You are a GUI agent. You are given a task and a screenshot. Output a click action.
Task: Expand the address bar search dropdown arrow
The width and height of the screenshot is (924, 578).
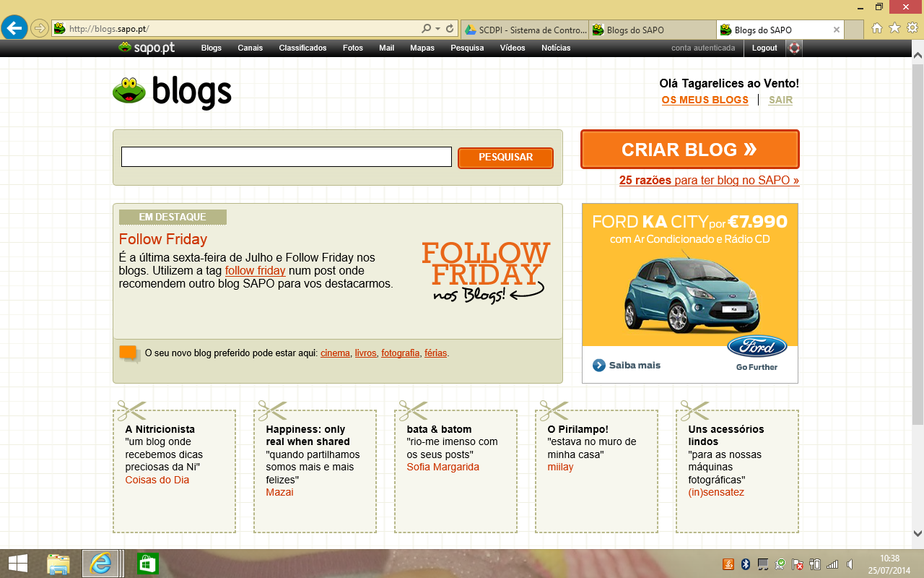[437, 29]
